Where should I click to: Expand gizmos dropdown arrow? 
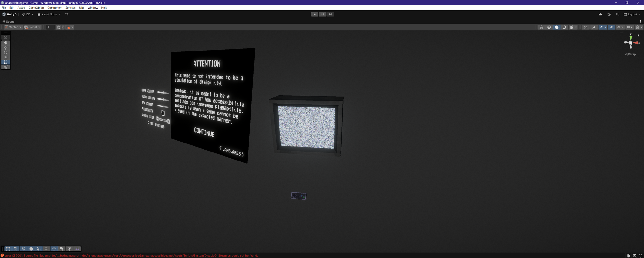(642, 27)
